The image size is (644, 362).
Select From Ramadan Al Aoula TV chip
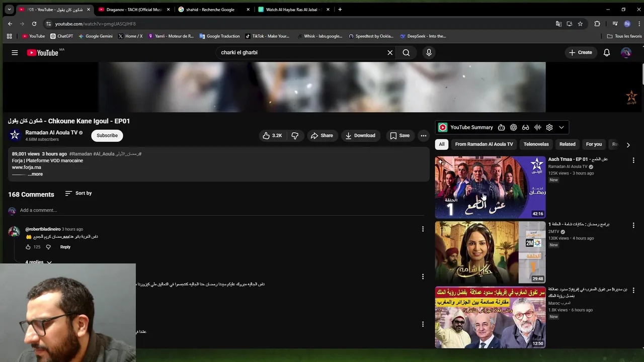point(484,144)
